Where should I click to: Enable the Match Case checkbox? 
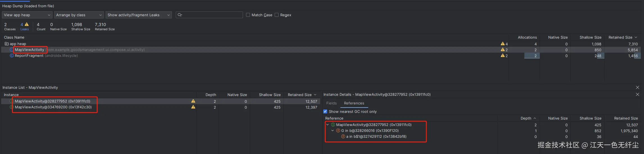(x=248, y=15)
